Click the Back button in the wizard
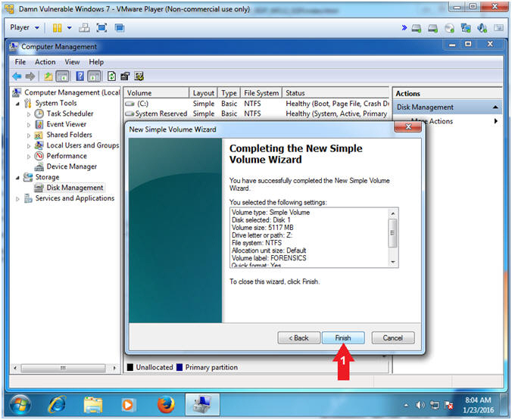Screen dimensions: 512x420 (298, 338)
